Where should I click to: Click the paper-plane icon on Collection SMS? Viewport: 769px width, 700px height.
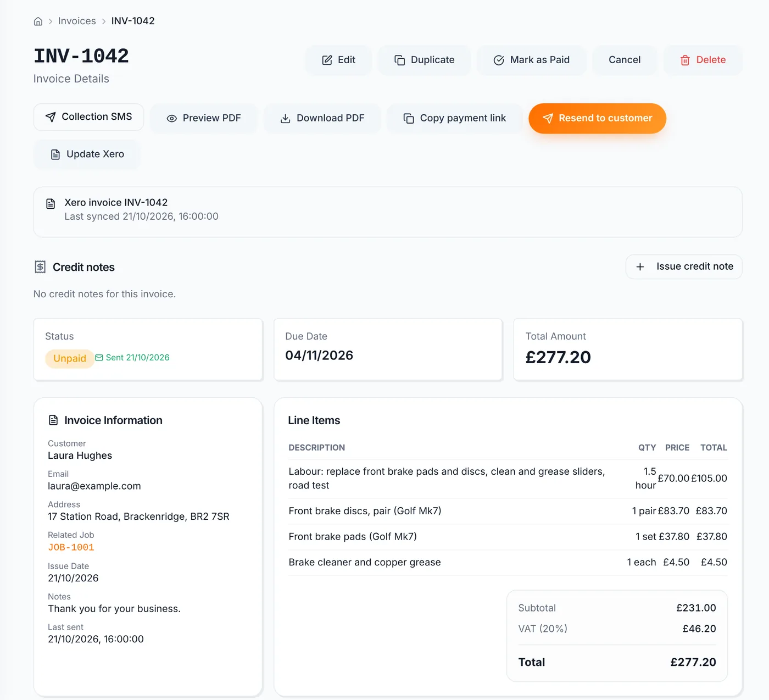click(51, 117)
